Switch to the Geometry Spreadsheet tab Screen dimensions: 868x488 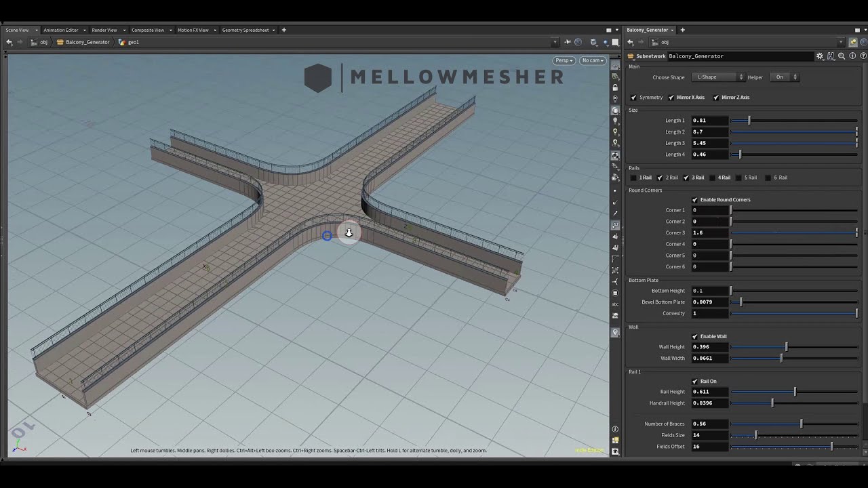pyautogui.click(x=245, y=30)
